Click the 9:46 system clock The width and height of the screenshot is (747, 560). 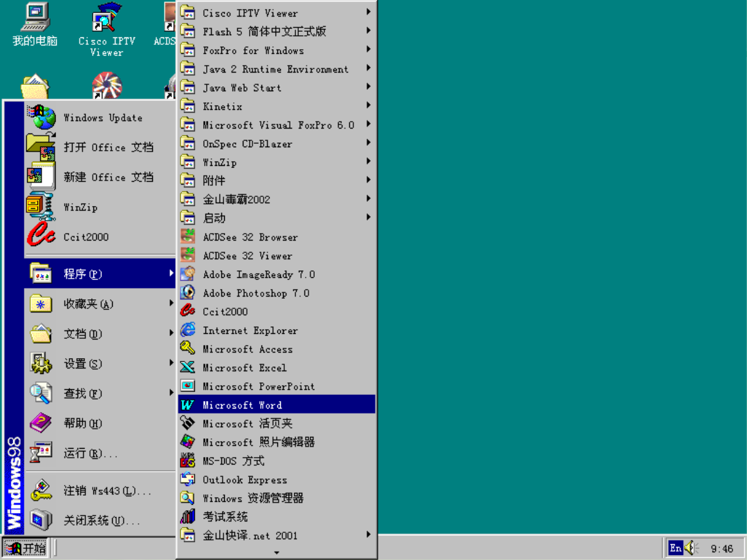(x=721, y=548)
